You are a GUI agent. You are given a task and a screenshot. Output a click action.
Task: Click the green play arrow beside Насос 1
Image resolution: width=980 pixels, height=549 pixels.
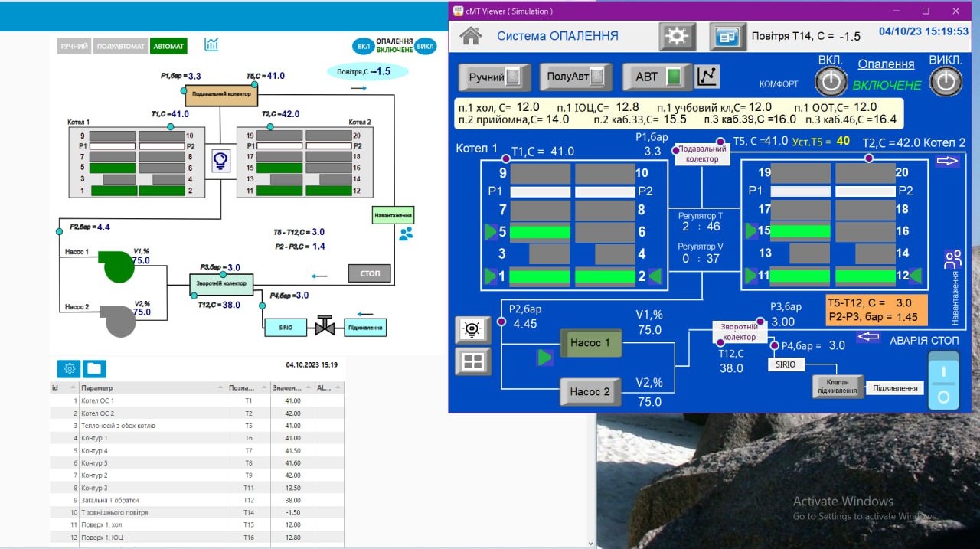[544, 358]
